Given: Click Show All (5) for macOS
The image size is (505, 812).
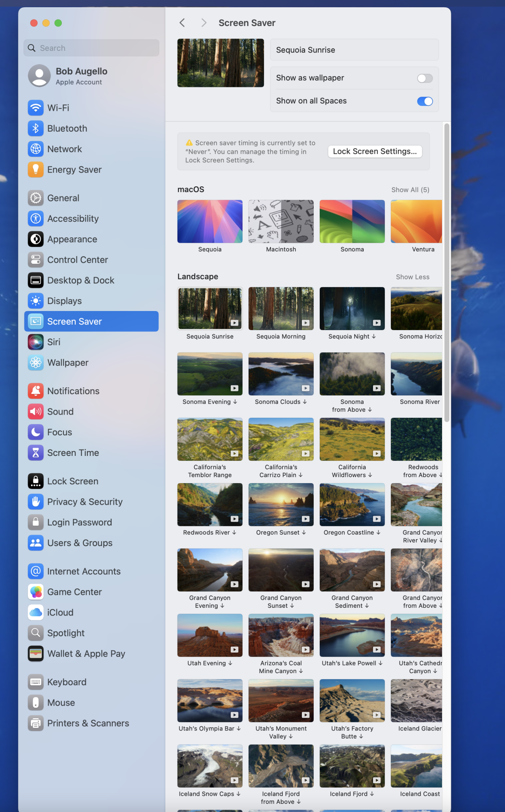Looking at the screenshot, I should (410, 190).
